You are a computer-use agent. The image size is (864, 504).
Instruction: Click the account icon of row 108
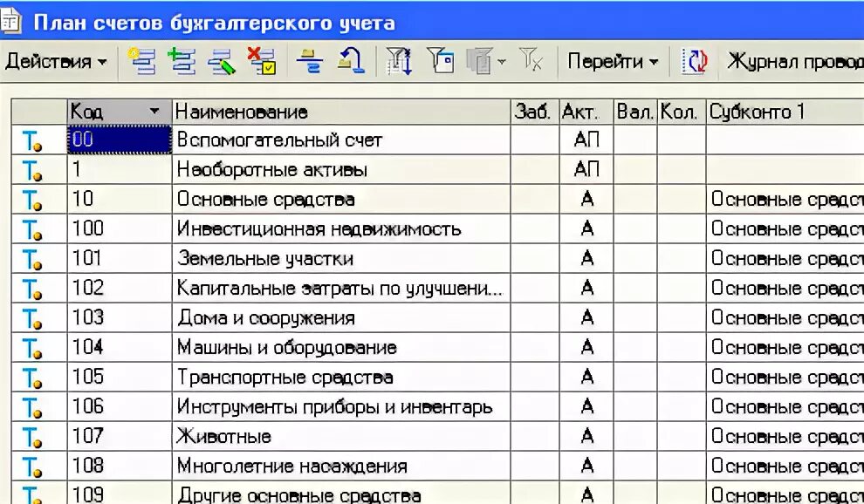(x=32, y=467)
